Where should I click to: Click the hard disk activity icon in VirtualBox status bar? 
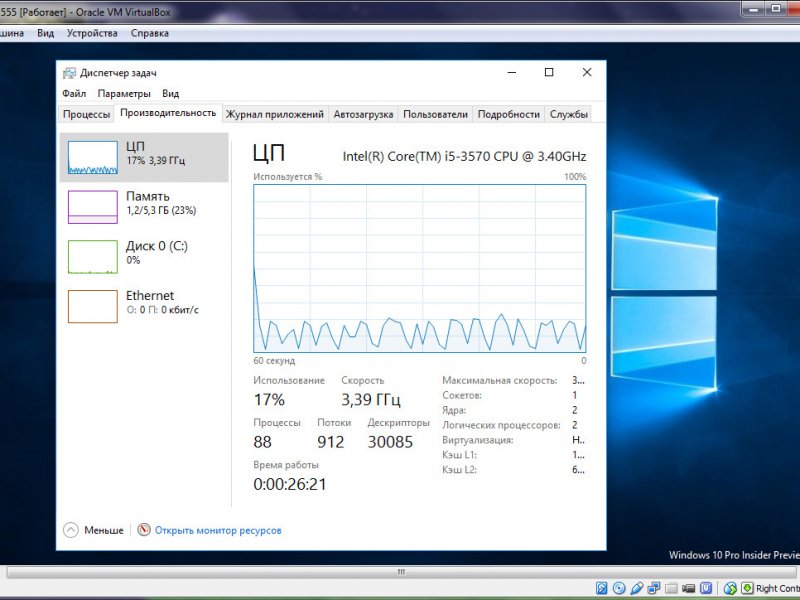coord(602,588)
